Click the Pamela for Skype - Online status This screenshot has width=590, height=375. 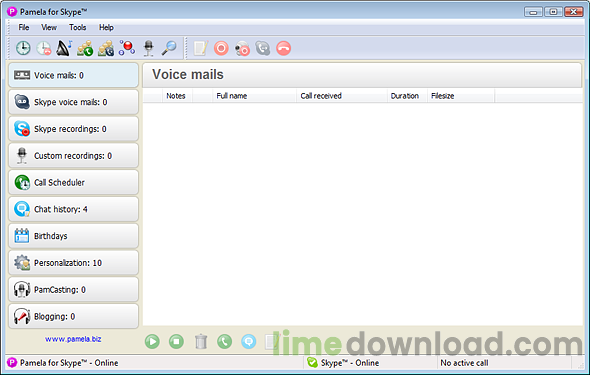tap(69, 363)
